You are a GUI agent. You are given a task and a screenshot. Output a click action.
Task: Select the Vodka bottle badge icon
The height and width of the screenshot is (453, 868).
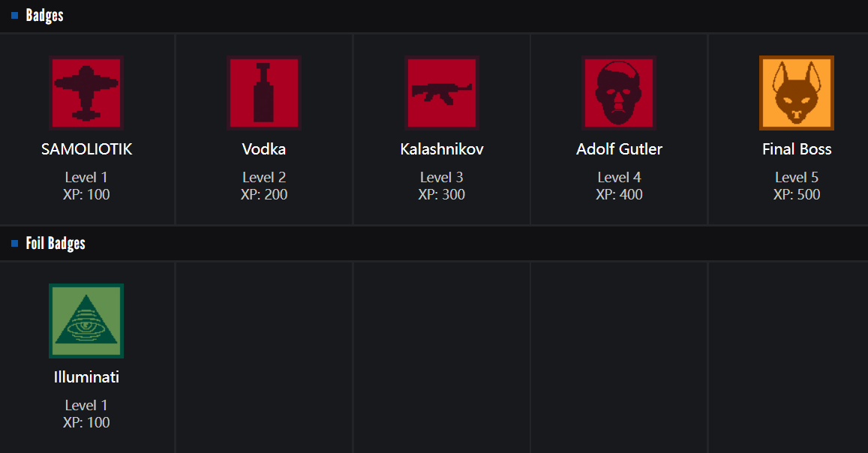pos(264,93)
